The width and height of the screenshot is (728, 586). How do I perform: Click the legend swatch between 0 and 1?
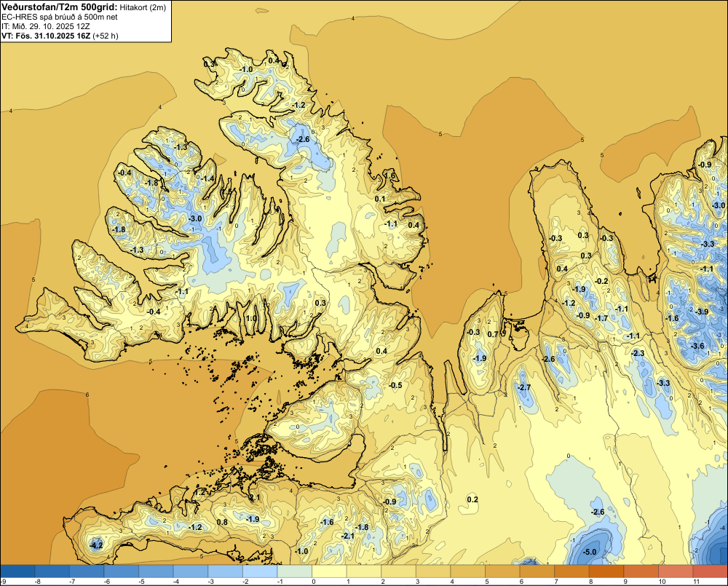pyautogui.click(x=329, y=571)
